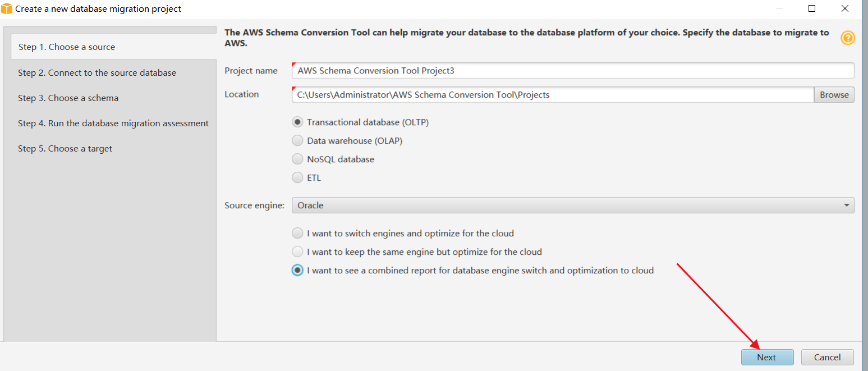The height and width of the screenshot is (371, 868).
Task: Go to Step 1. Choose a source
Action: pyautogui.click(x=67, y=47)
